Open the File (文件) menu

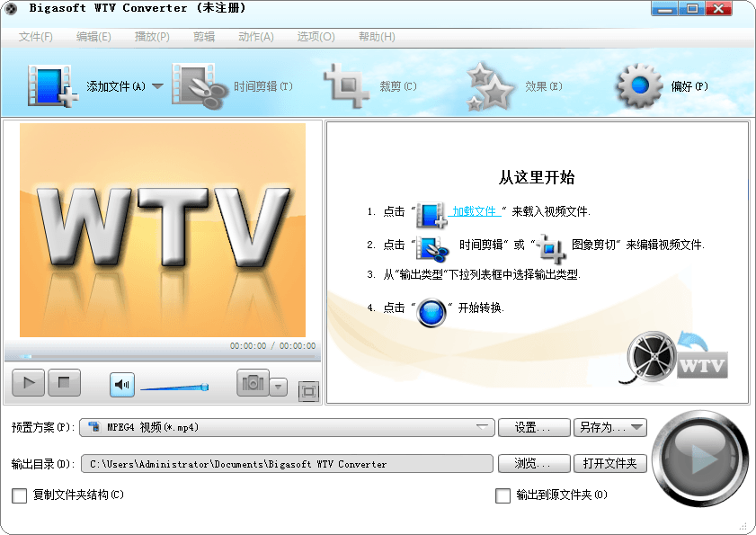(36, 37)
